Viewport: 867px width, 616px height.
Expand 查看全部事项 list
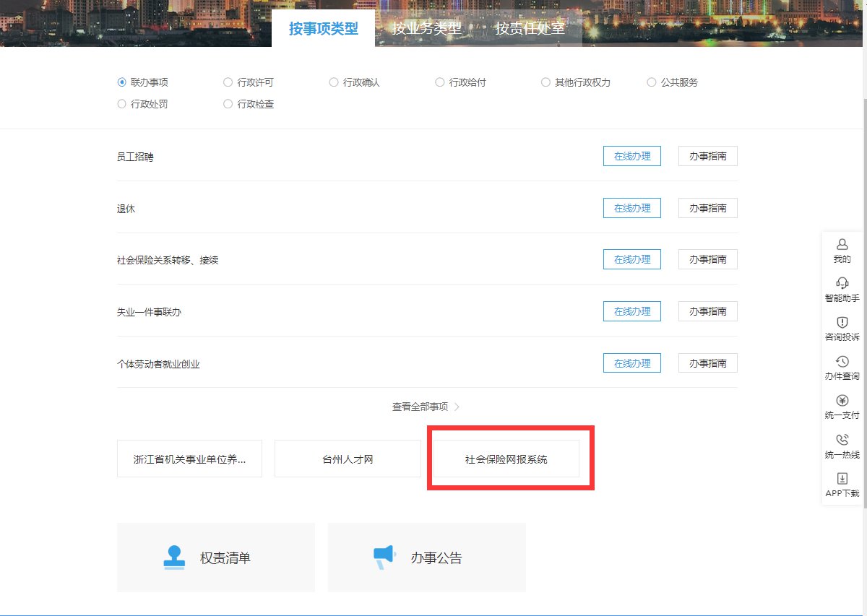tap(426, 407)
